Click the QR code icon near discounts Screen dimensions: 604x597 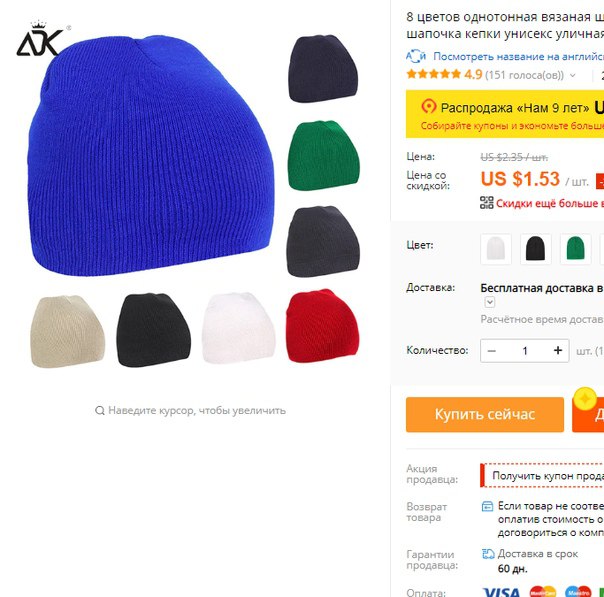pos(487,203)
